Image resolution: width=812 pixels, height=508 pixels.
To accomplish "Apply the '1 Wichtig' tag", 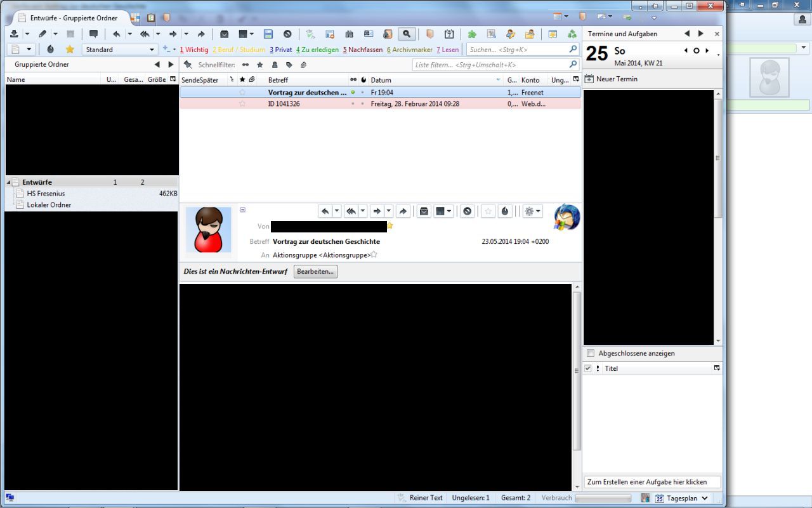I will (x=193, y=50).
